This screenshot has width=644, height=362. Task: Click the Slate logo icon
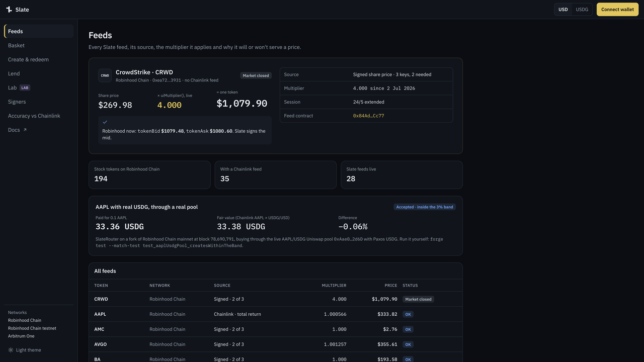click(x=9, y=10)
